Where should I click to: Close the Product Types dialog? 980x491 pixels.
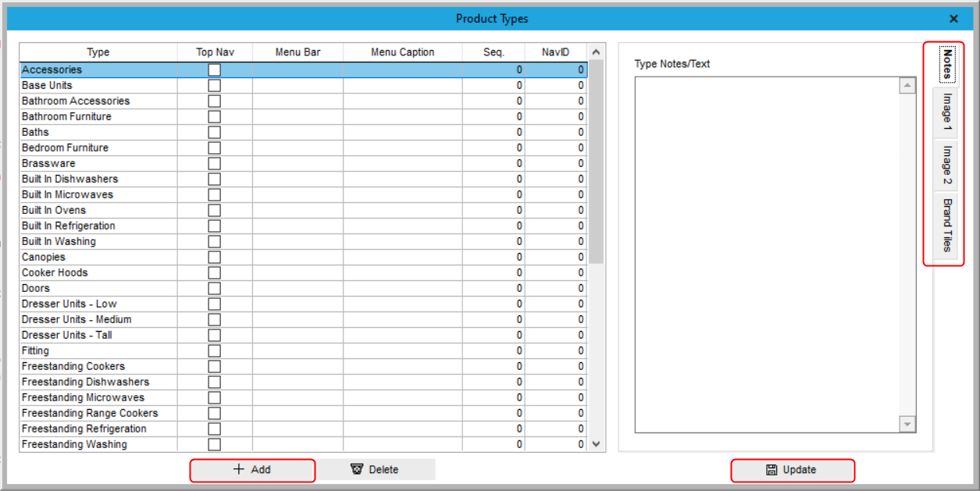tap(953, 18)
